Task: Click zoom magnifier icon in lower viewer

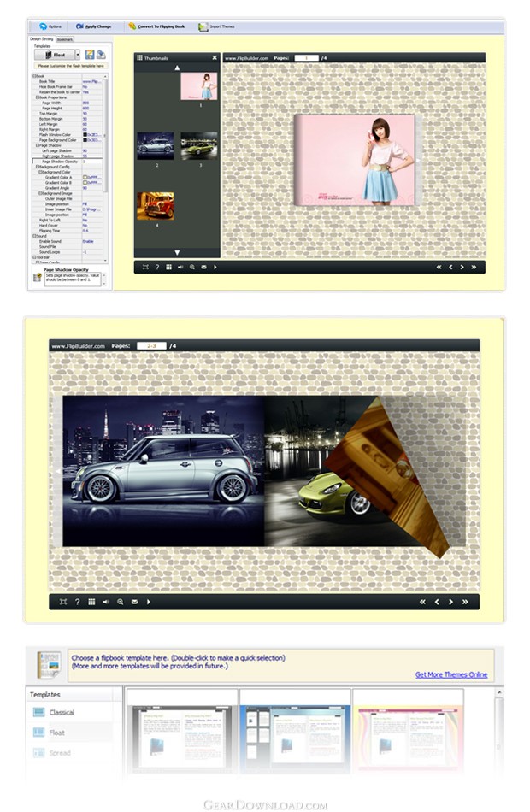Action: (x=121, y=602)
